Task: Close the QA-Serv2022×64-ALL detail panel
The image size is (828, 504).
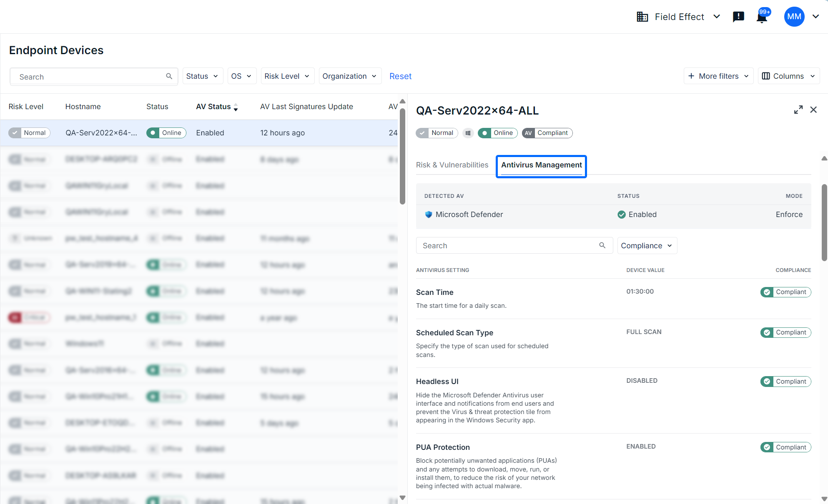Action: pyautogui.click(x=813, y=110)
